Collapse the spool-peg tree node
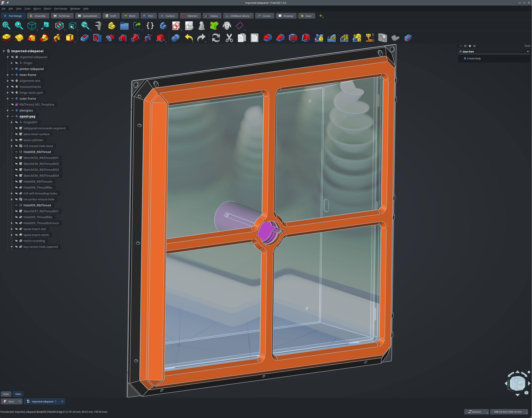532x418 pixels. tap(8, 116)
